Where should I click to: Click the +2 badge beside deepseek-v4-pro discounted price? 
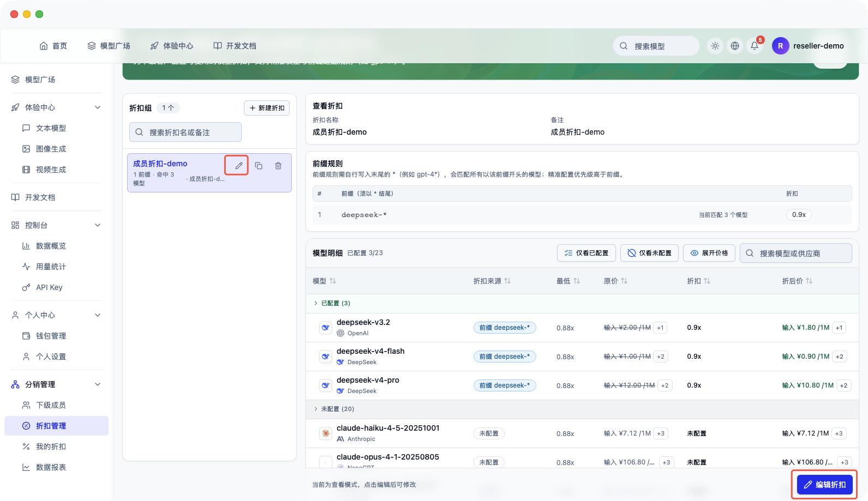(x=844, y=385)
